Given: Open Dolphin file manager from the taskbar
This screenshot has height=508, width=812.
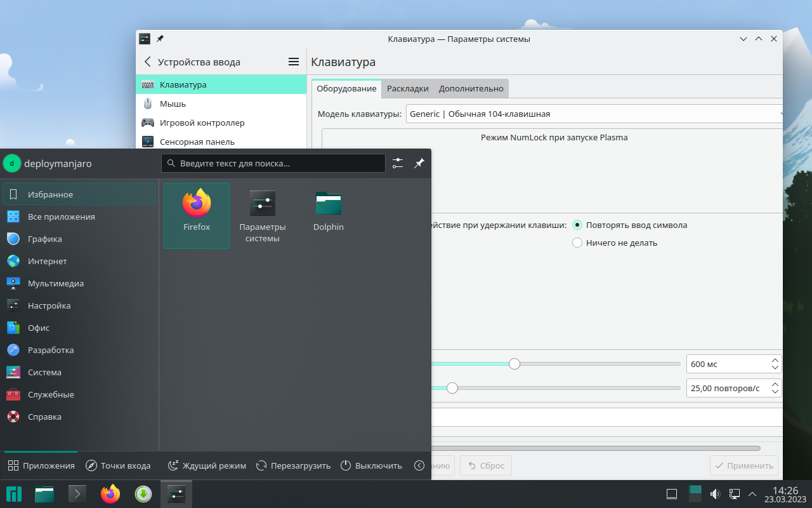Looking at the screenshot, I should pos(44,494).
